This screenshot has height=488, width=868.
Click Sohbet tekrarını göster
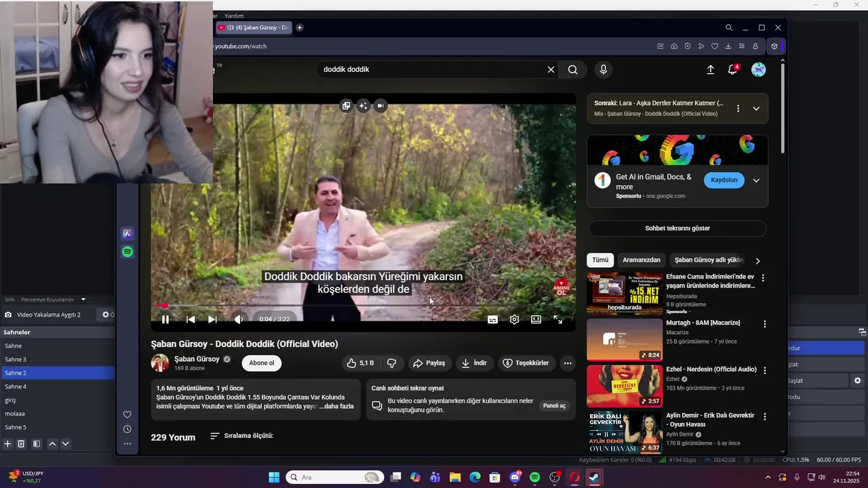tap(677, 228)
